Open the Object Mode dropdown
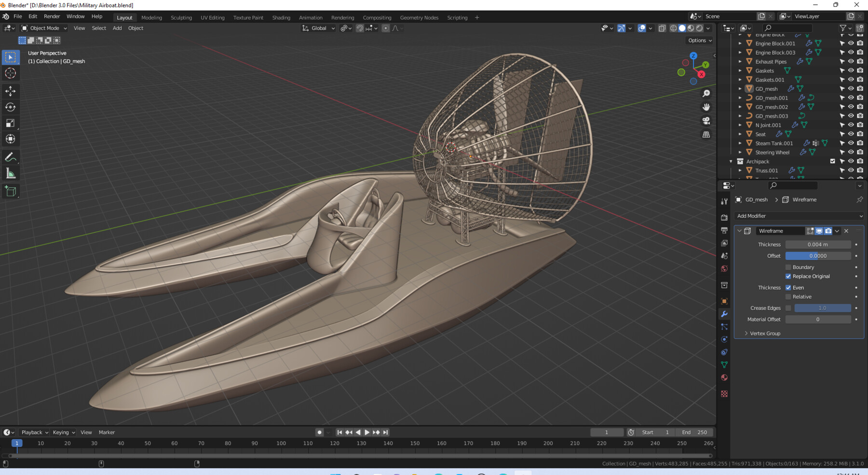The height and width of the screenshot is (475, 868). tap(43, 28)
